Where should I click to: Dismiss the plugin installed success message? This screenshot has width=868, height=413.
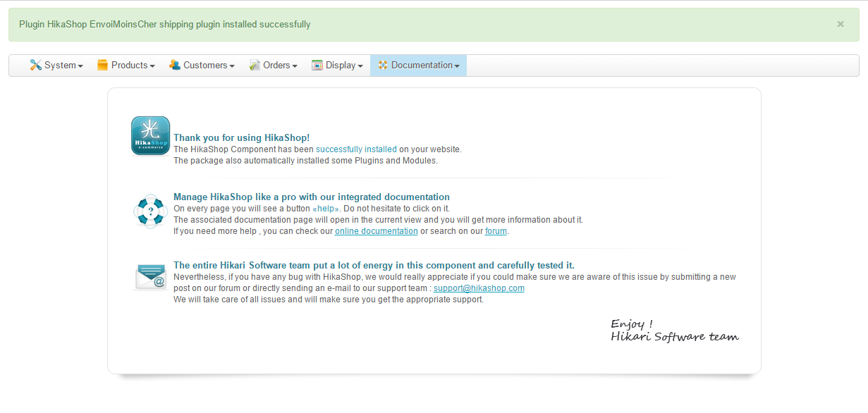pos(841,24)
